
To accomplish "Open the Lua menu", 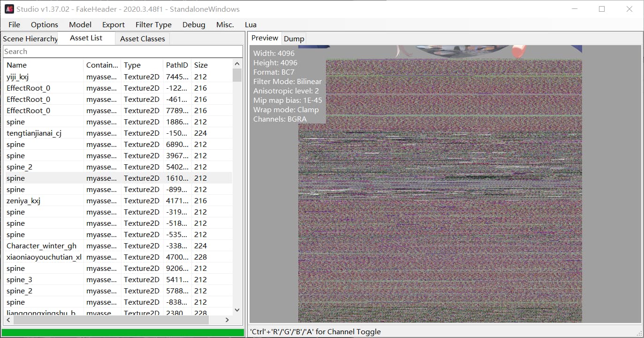I will point(250,25).
